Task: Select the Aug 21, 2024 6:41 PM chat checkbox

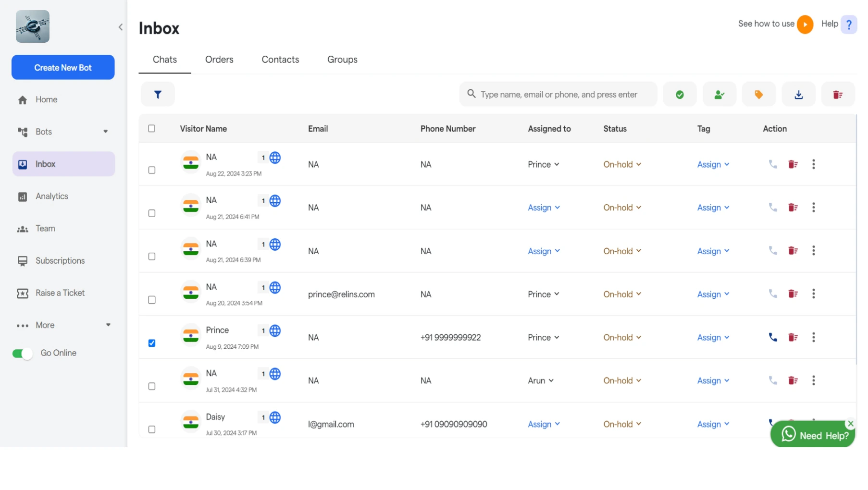Action: pos(152,213)
